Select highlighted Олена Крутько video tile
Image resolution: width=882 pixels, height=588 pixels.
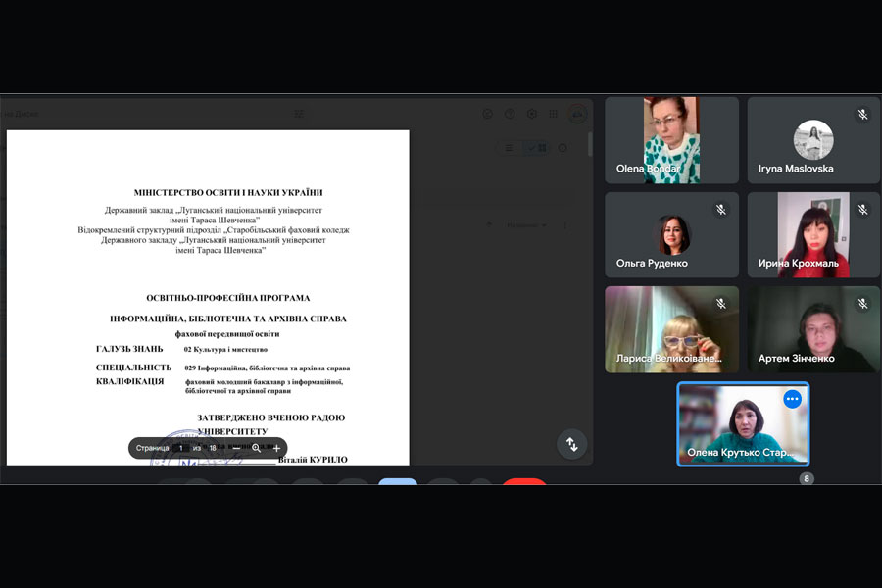click(743, 424)
